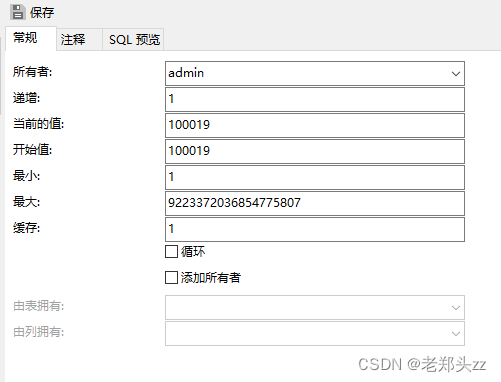Click the 最大 maximum value field
The image size is (501, 382).
pos(315,203)
